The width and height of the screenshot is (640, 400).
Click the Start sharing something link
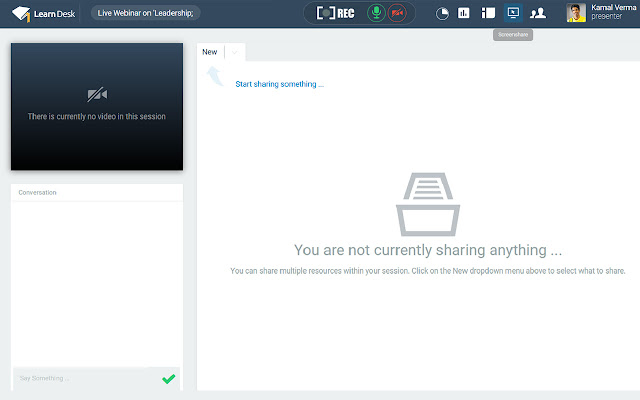279,84
